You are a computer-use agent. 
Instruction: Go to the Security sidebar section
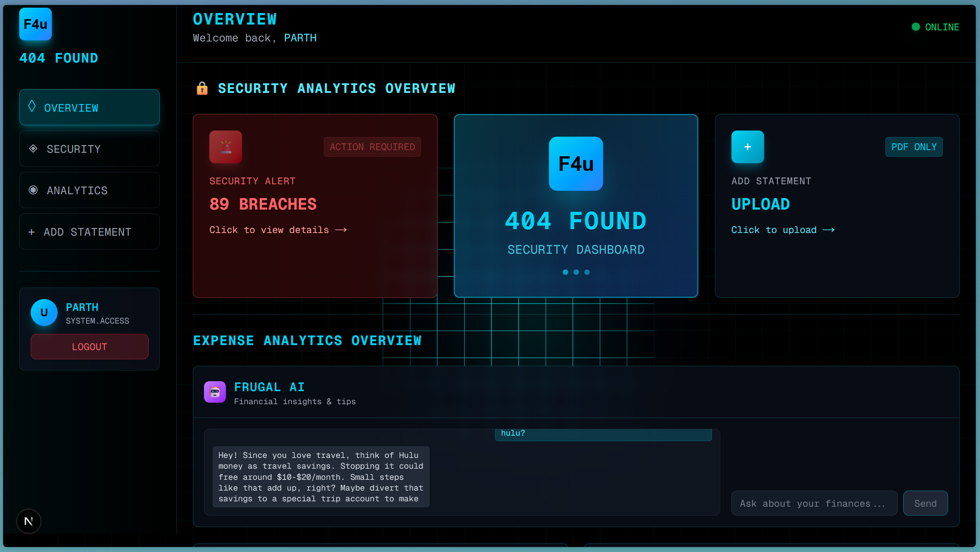(90, 149)
